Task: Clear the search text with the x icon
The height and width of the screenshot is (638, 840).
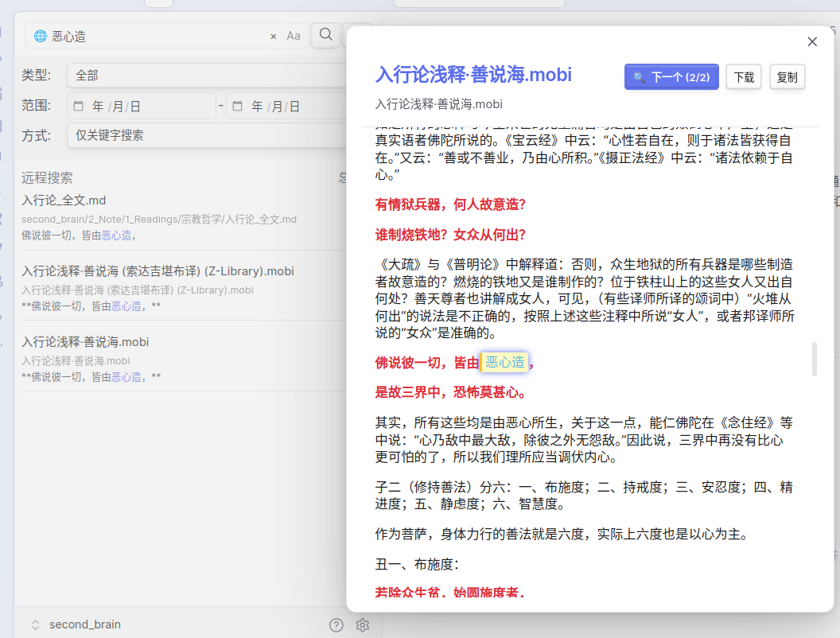Action: pyautogui.click(x=273, y=37)
